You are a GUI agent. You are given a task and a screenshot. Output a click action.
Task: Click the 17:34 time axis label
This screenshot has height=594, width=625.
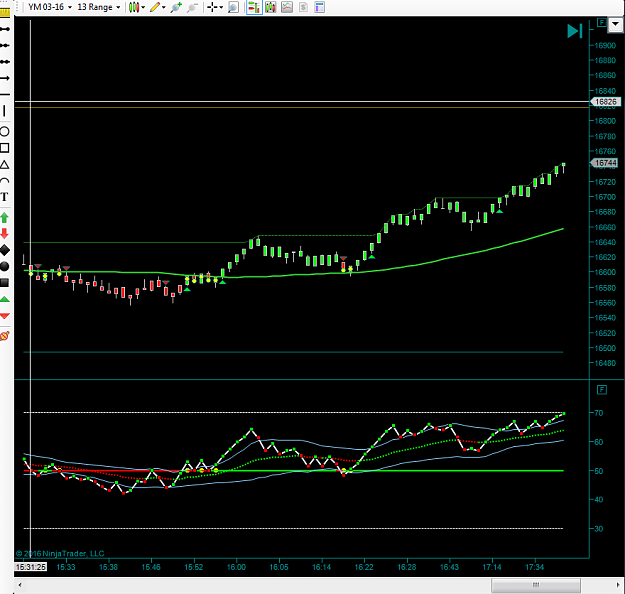pos(535,566)
